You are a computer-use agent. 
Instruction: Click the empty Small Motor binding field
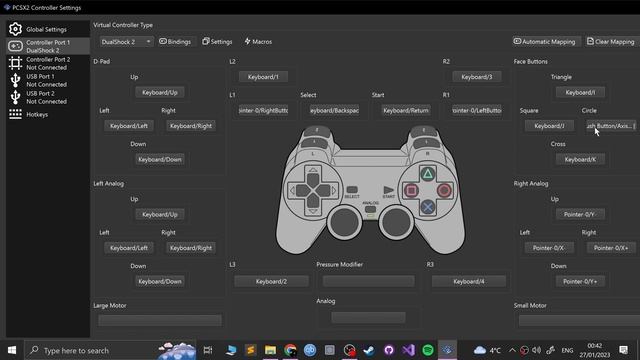coord(579,320)
